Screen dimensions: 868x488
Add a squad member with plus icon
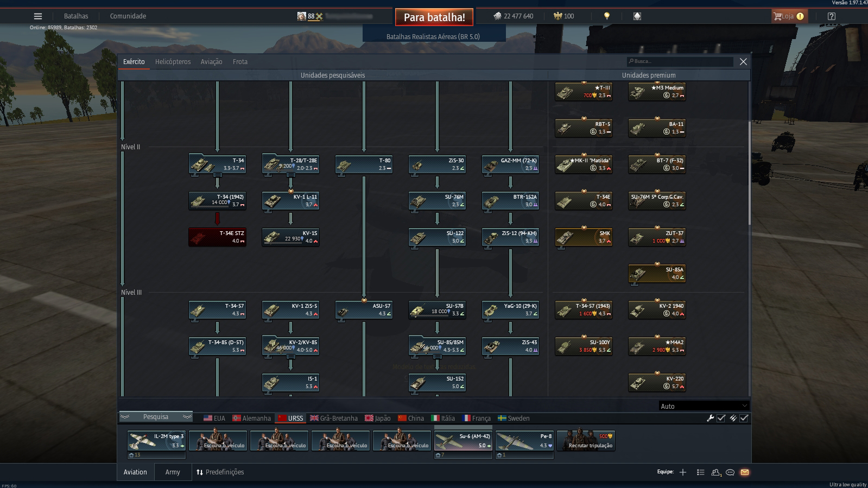click(x=683, y=472)
